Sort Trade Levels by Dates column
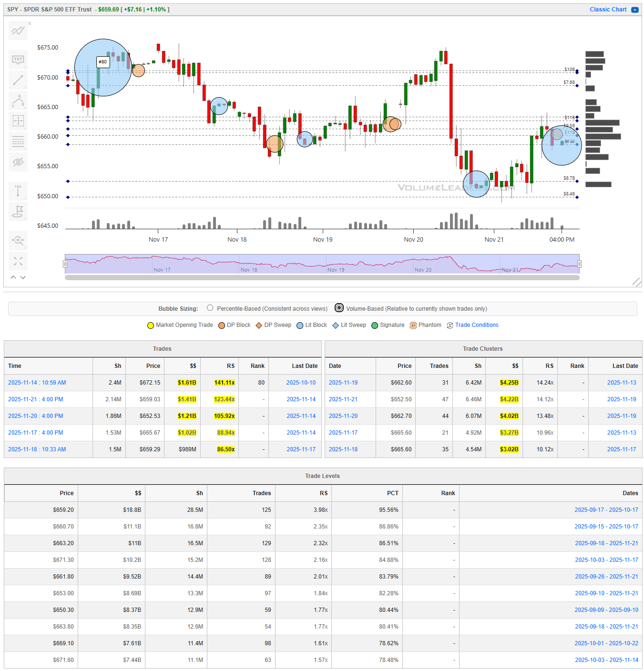 (551, 493)
